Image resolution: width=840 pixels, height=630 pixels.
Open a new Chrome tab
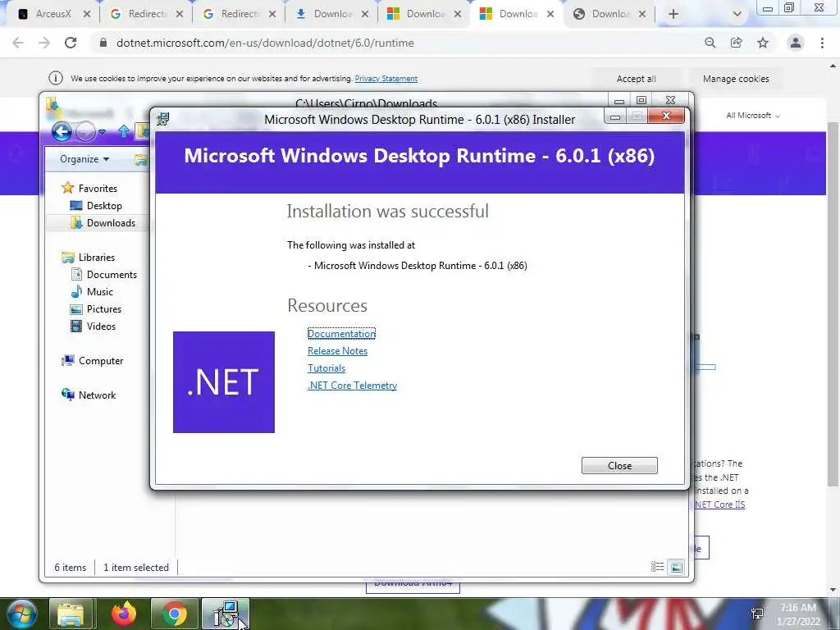[673, 15]
